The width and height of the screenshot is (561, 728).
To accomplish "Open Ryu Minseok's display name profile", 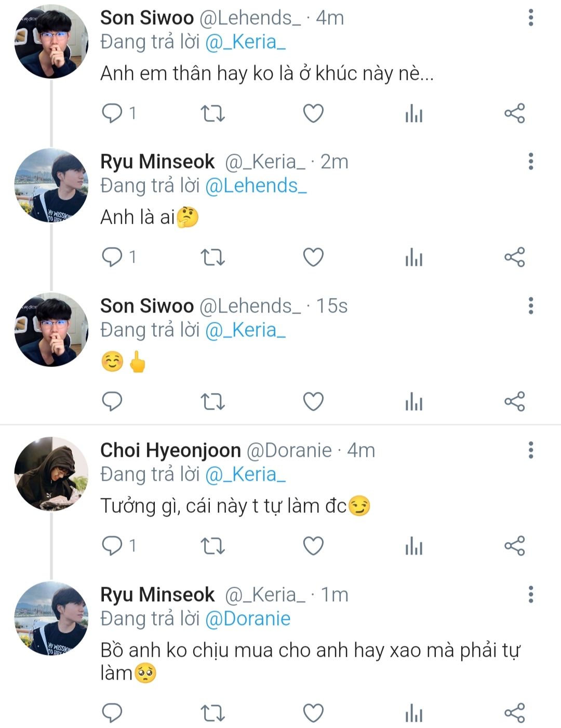I will tap(157, 162).
